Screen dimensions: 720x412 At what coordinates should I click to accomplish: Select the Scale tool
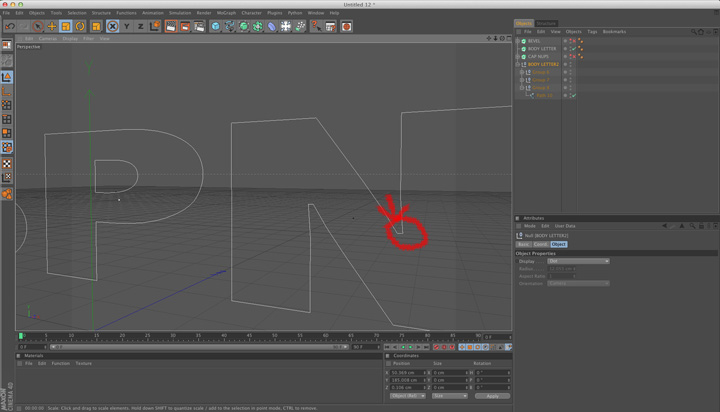coord(66,26)
